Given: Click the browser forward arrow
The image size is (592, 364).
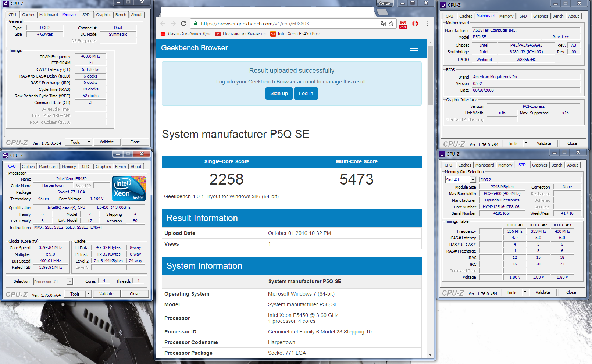Looking at the screenshot, I should pyautogui.click(x=173, y=24).
